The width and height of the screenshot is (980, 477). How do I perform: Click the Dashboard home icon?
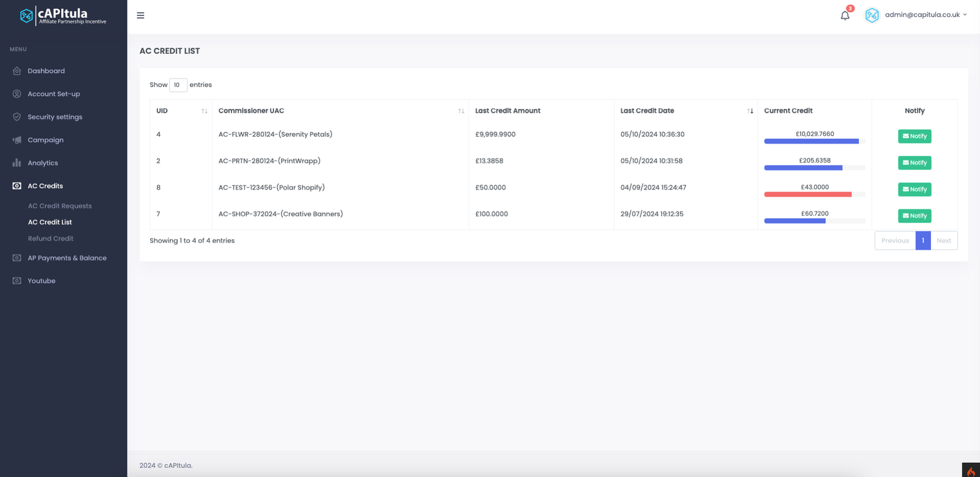[17, 71]
